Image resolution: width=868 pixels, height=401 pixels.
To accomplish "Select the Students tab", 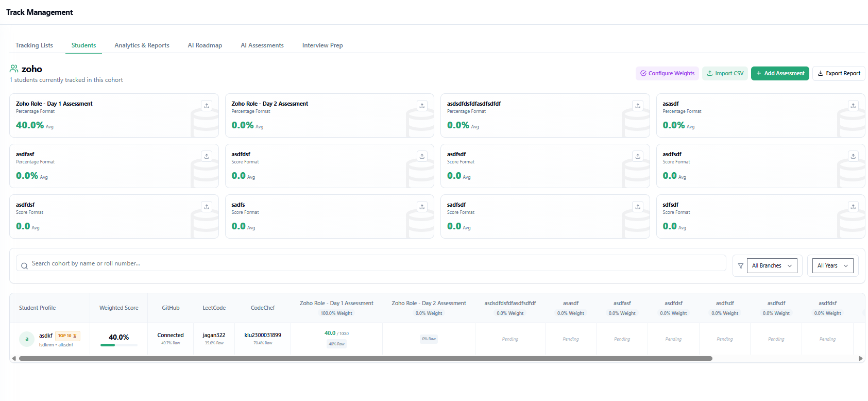I will point(83,45).
